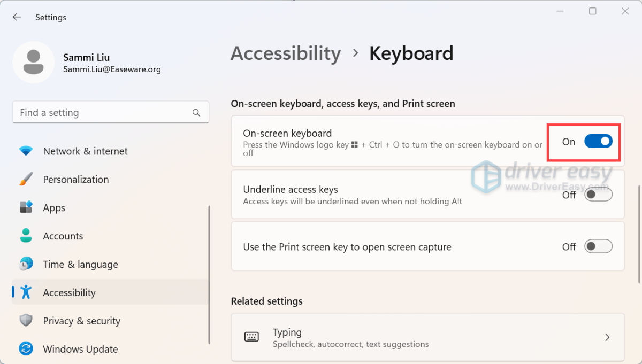Click the Find a setting search box
642x364 pixels.
(x=102, y=113)
